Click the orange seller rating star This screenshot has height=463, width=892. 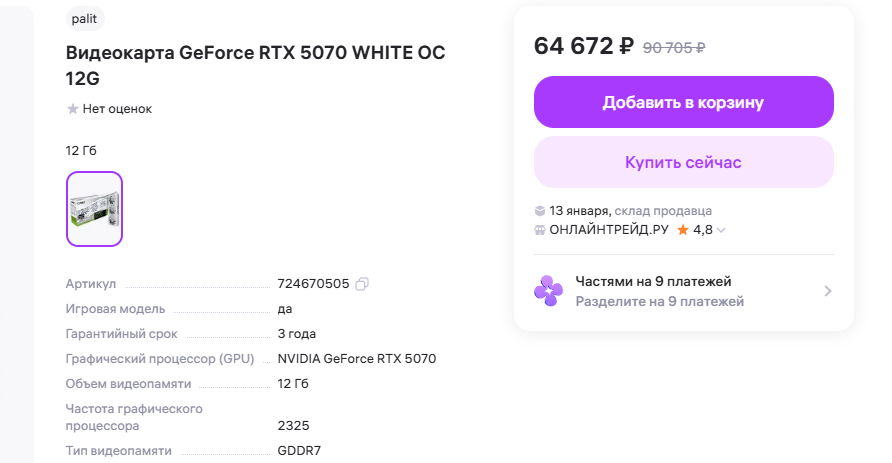click(683, 230)
